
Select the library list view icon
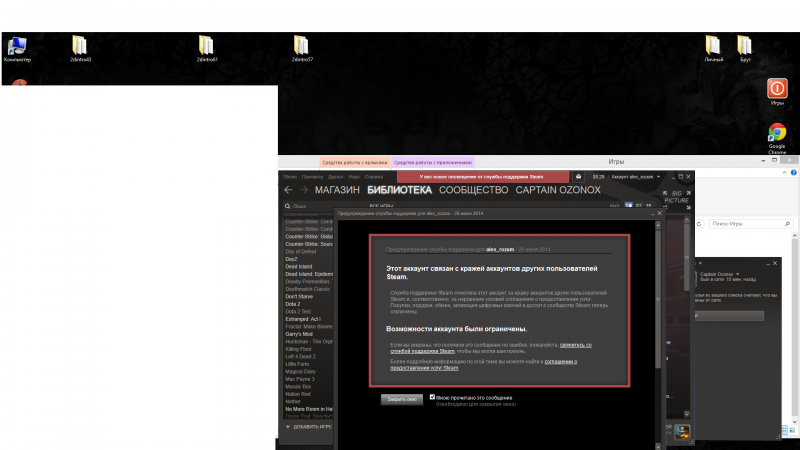tap(639, 206)
